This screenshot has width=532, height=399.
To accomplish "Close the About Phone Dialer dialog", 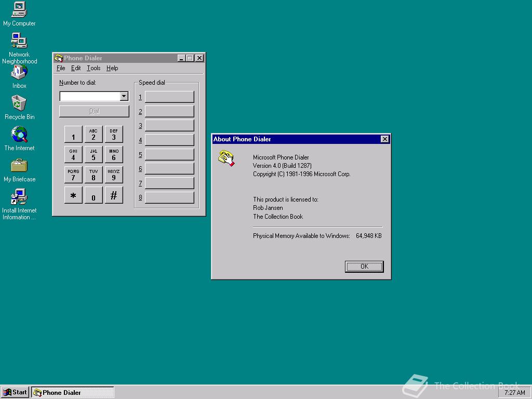I will (x=384, y=139).
